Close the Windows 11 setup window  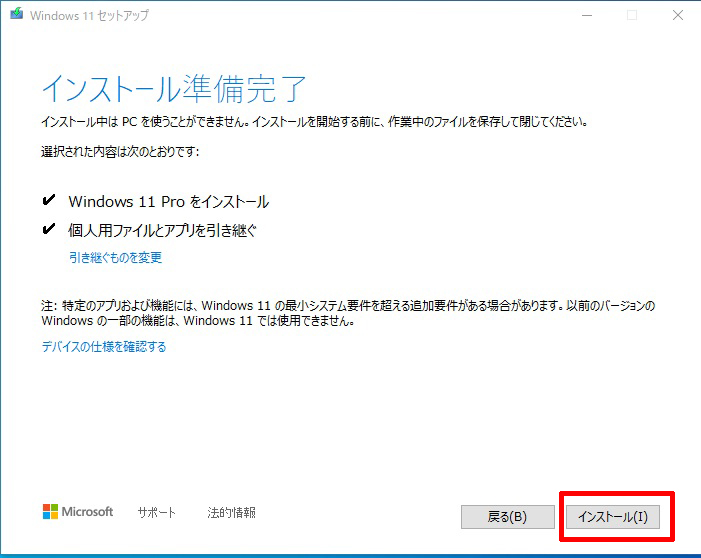[678, 15]
